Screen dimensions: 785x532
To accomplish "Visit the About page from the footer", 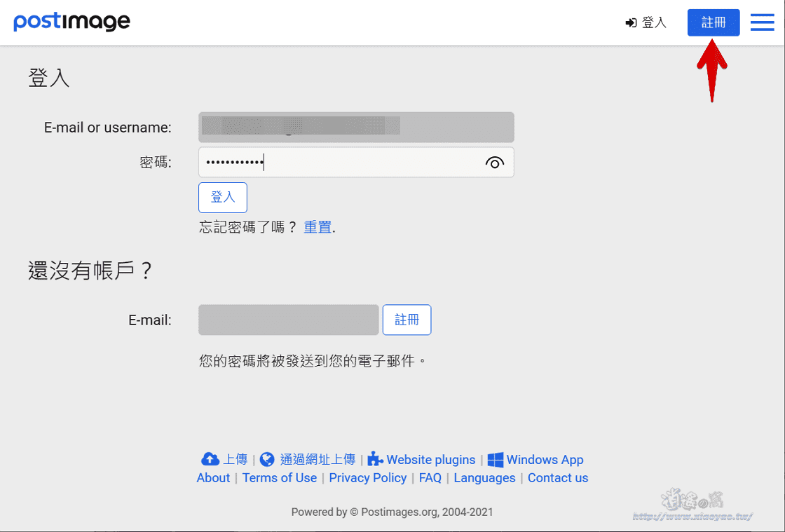I will click(x=213, y=477).
